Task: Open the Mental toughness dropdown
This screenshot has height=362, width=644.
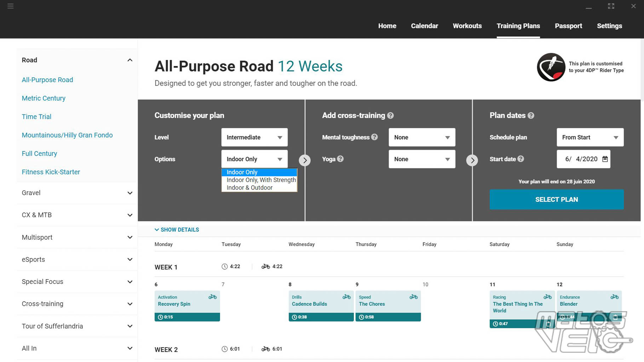Action: 422,137
